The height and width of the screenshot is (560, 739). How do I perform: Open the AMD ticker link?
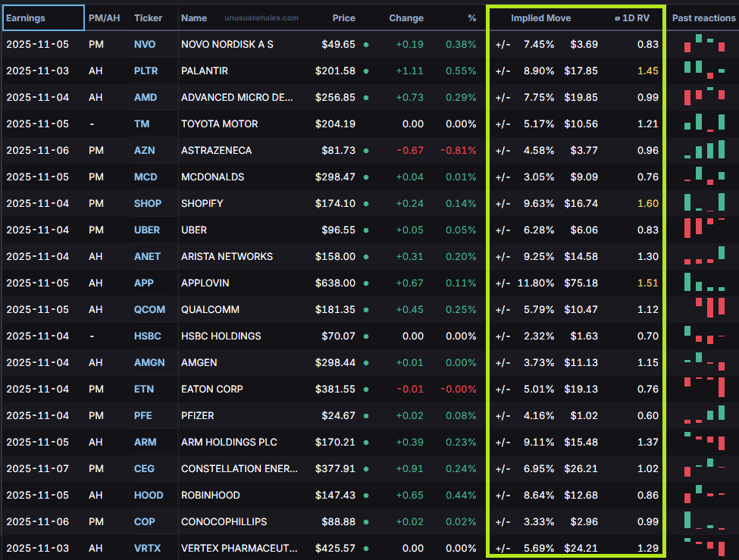point(146,97)
